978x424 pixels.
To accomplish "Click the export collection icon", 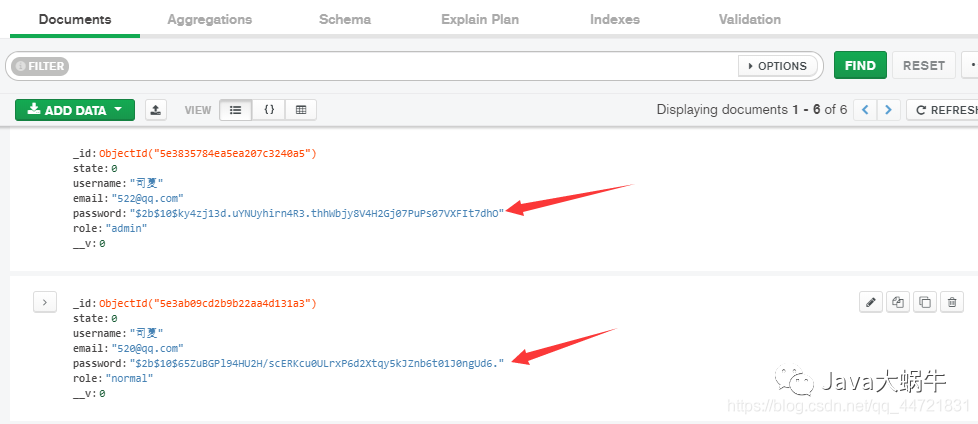I will tap(156, 110).
